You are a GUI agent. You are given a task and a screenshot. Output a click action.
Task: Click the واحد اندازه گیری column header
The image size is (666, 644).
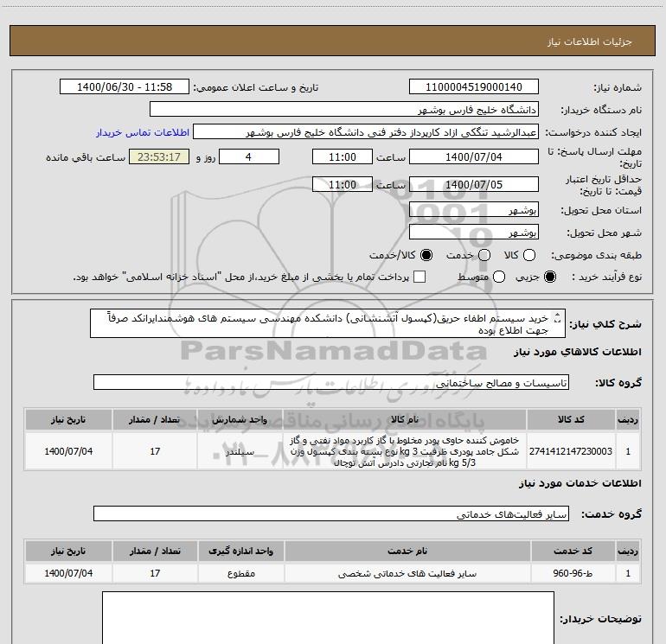click(240, 551)
